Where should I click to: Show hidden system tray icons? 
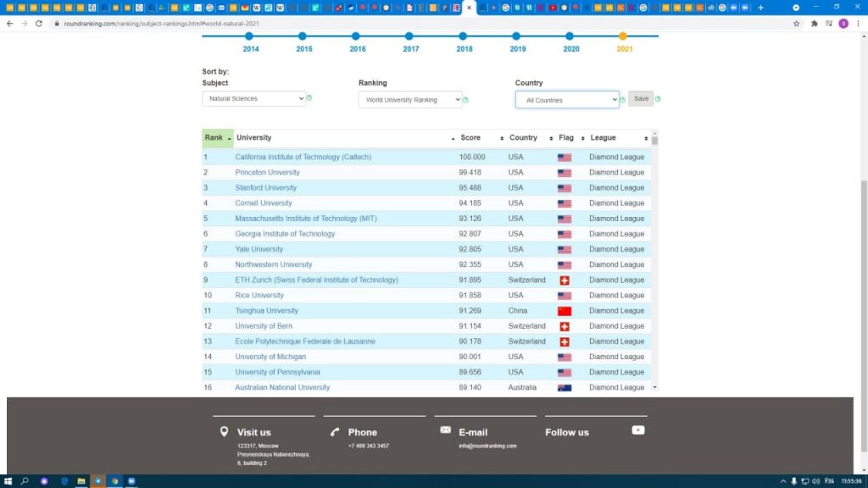pyautogui.click(x=782, y=481)
